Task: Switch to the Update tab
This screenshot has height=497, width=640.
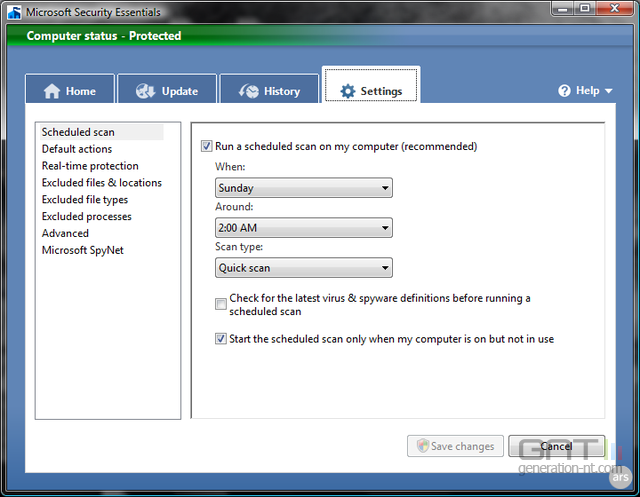Action: tap(167, 89)
